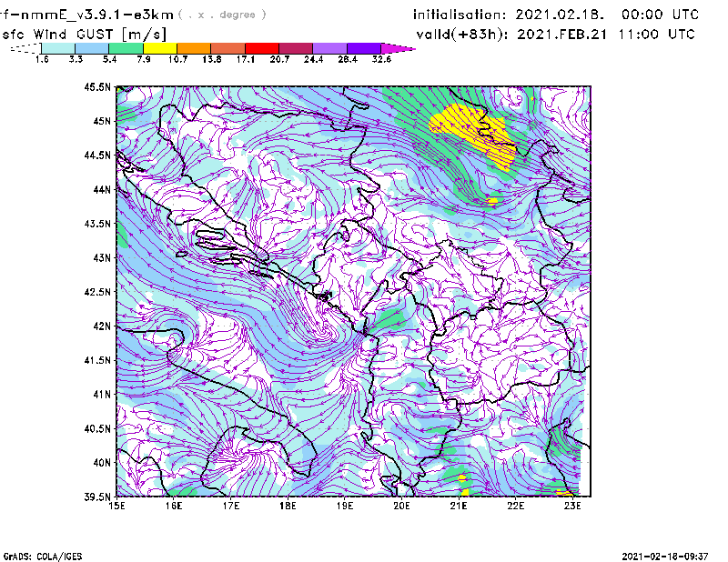Click the 19E longitude label
728x562 pixels.
[345, 506]
